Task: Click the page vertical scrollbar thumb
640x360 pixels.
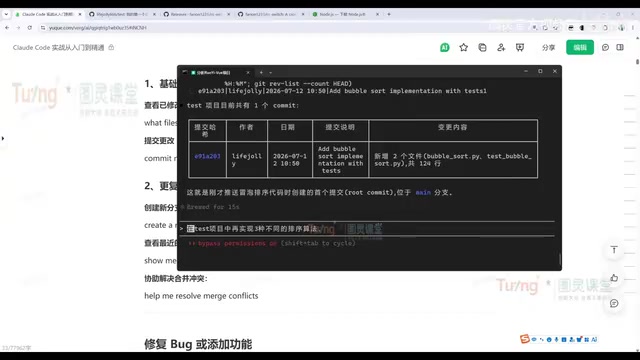Action: click(x=637, y=62)
